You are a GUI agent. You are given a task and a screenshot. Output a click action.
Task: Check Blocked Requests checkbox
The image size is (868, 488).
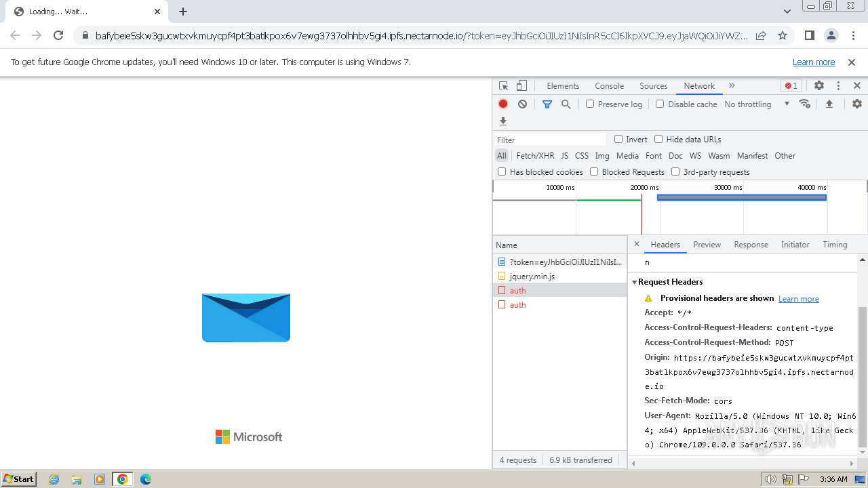coord(594,171)
